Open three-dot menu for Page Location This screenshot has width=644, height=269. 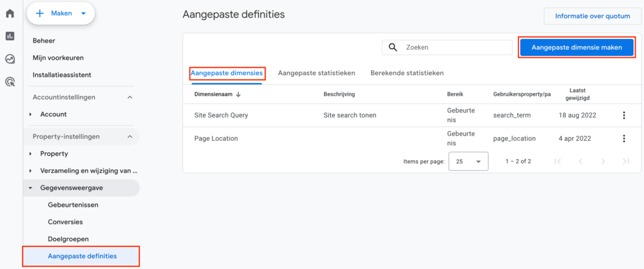click(x=624, y=138)
